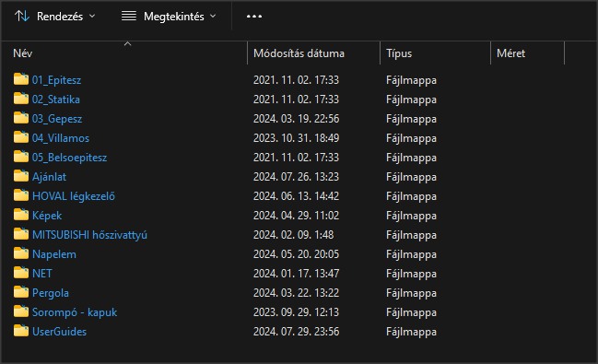Click date 2023. 09. 29. 12:13 of Sorompó - kapuk
598x364 pixels.
297,312
